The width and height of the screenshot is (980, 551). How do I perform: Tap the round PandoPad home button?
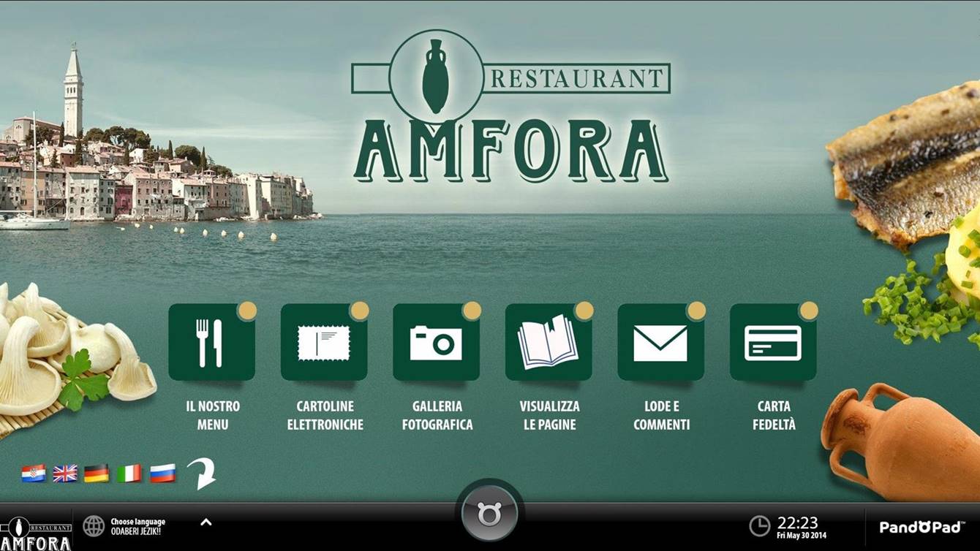[489, 514]
